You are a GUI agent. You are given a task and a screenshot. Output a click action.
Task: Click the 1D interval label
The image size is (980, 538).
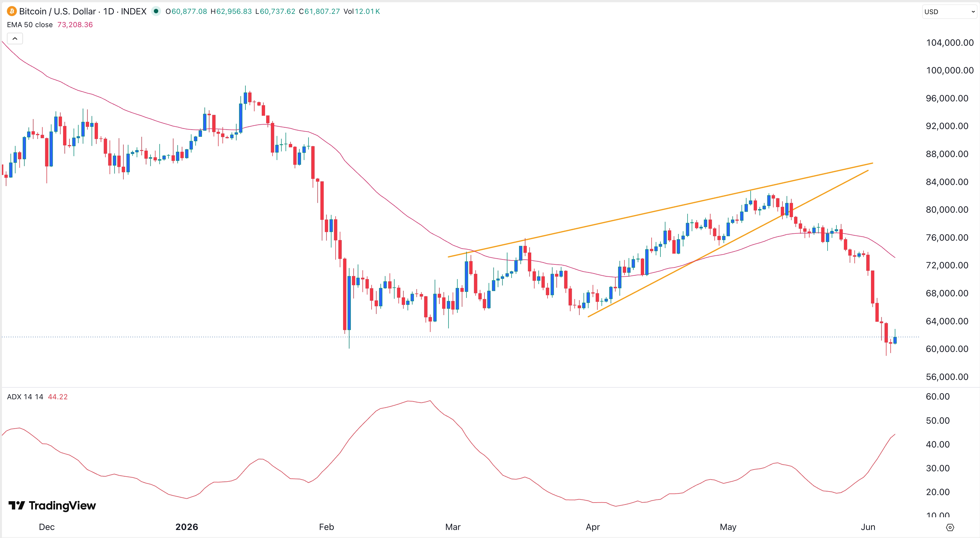[x=109, y=11]
